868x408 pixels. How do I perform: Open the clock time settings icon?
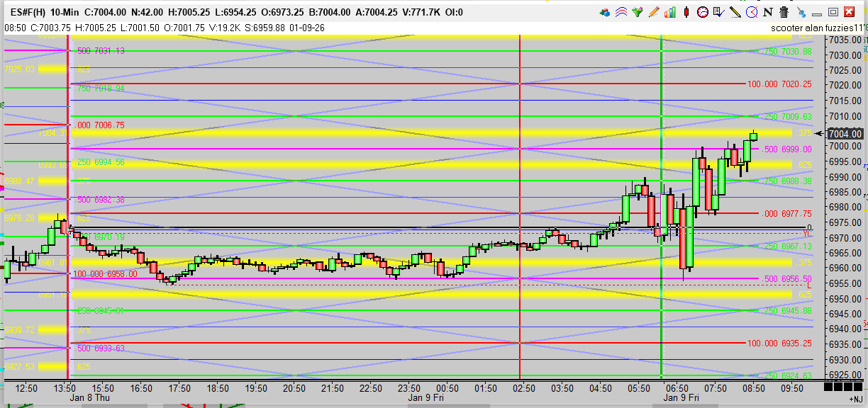[x=702, y=12]
